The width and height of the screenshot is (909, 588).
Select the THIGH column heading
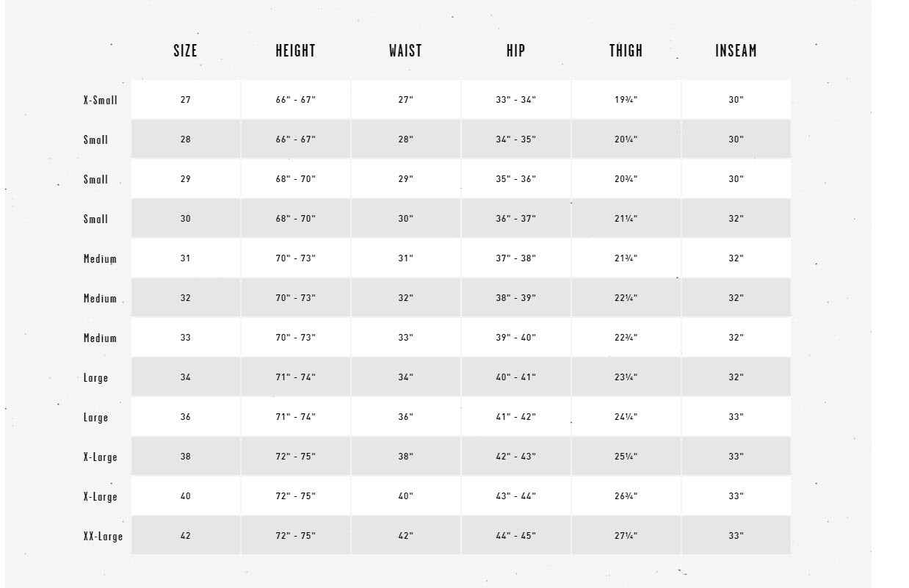[626, 51]
